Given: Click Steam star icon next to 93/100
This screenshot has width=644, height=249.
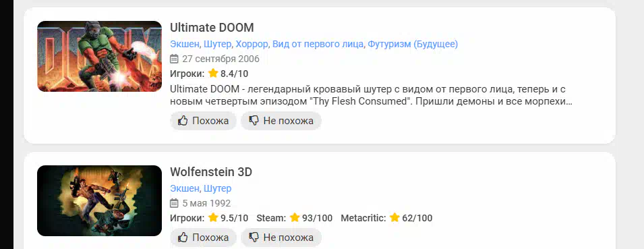Looking at the screenshot, I should [295, 218].
